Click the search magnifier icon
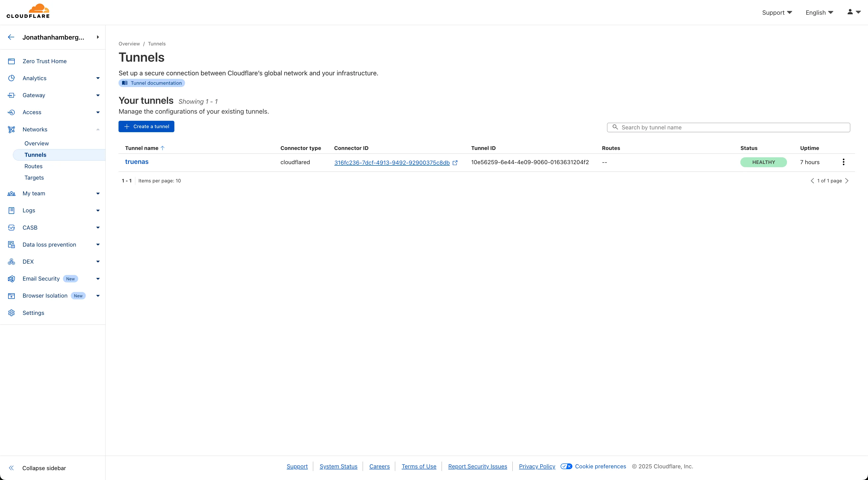 point(615,127)
